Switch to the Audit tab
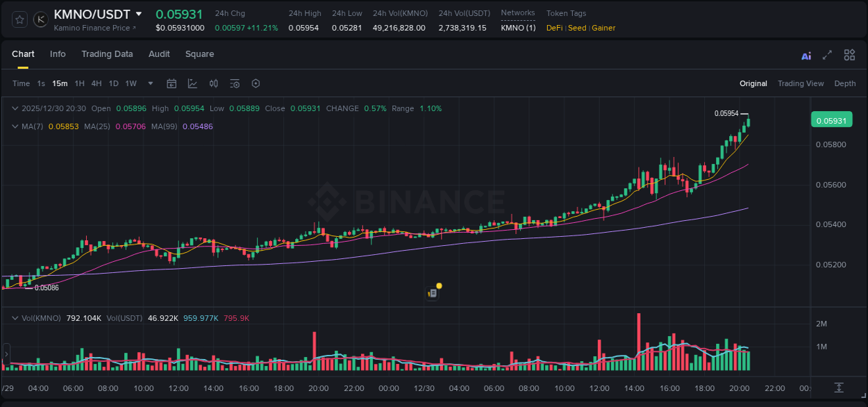Image resolution: width=868 pixels, height=407 pixels. pos(159,54)
